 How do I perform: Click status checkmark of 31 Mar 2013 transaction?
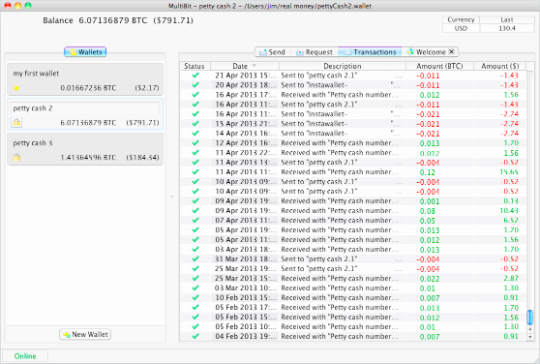pos(195,259)
